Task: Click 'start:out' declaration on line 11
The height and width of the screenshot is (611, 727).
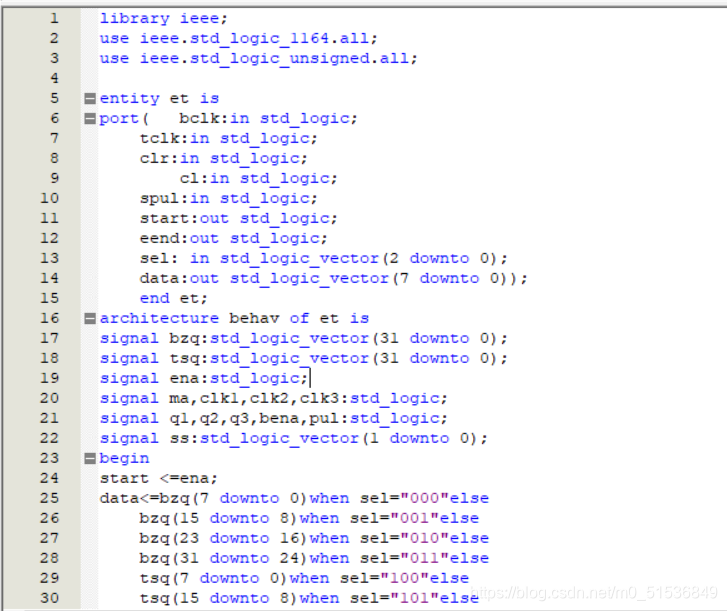Action: point(185,218)
